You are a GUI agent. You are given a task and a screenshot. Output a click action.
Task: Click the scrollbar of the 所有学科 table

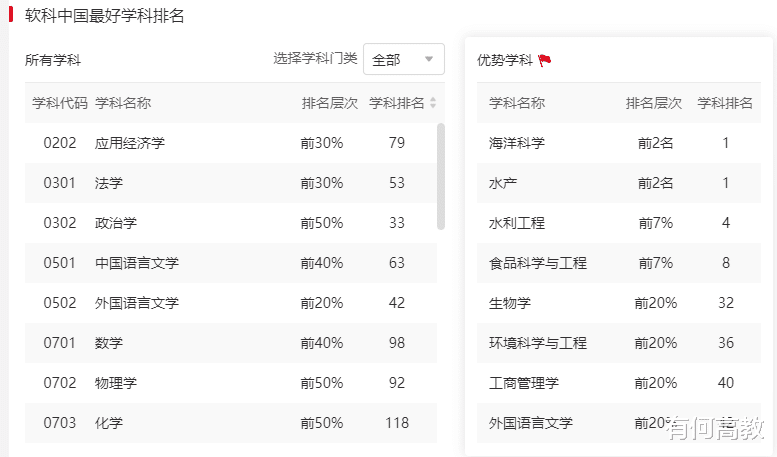click(441, 175)
